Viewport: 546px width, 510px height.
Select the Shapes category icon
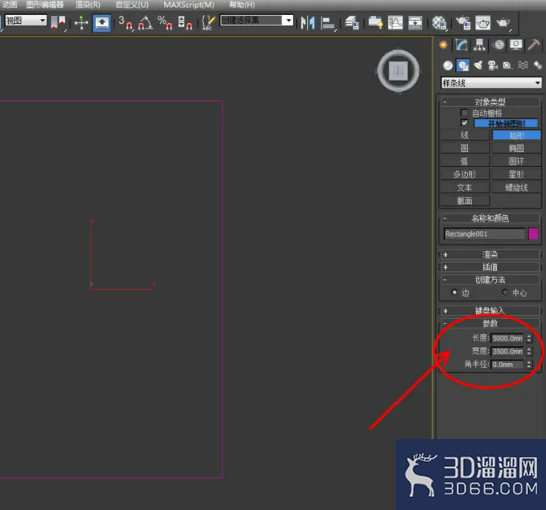(463, 65)
